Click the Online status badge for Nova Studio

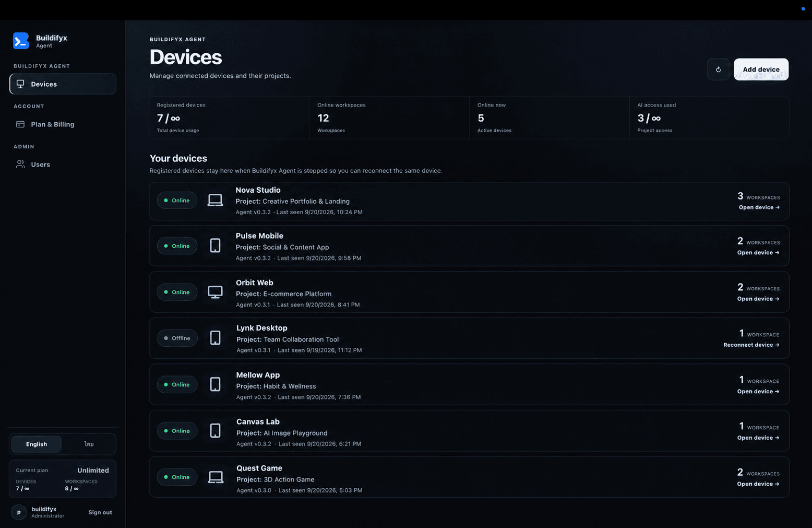[x=177, y=201]
